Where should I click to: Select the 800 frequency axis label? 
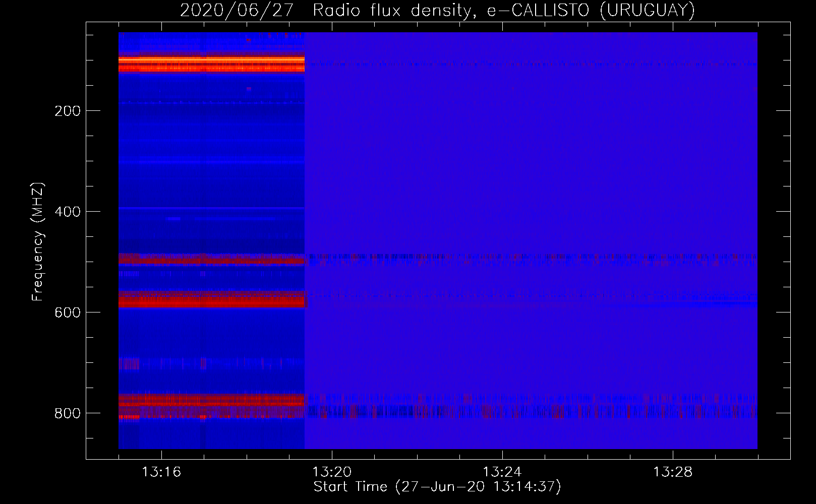pyautogui.click(x=68, y=413)
